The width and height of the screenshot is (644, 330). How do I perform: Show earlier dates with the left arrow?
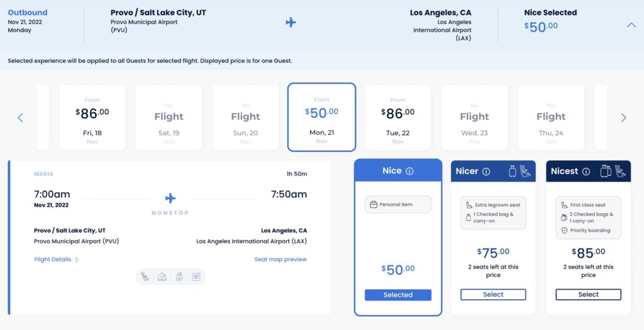[20, 118]
